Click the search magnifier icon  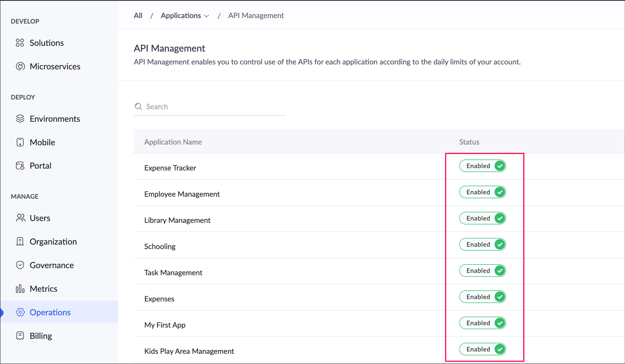(x=138, y=106)
